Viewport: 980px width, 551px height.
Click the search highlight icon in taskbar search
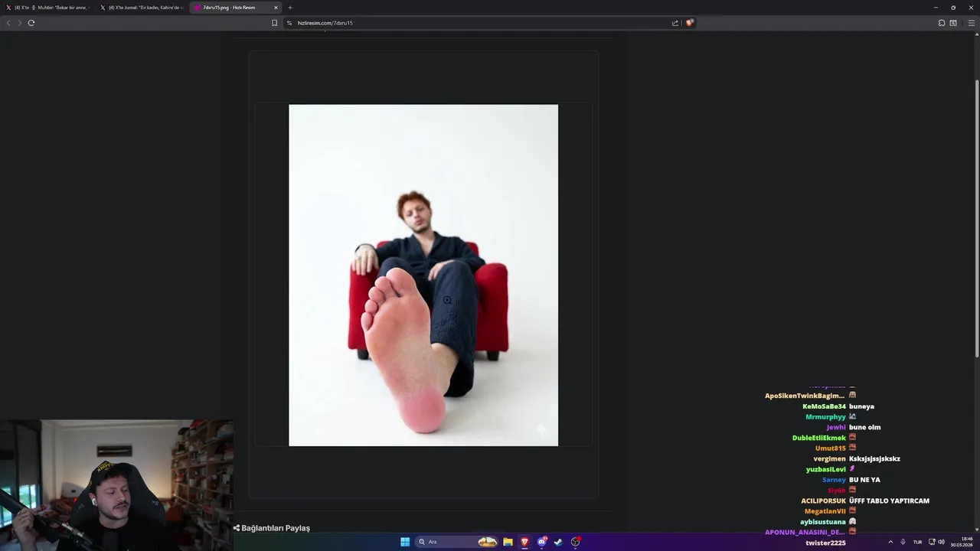pyautogui.click(x=487, y=542)
